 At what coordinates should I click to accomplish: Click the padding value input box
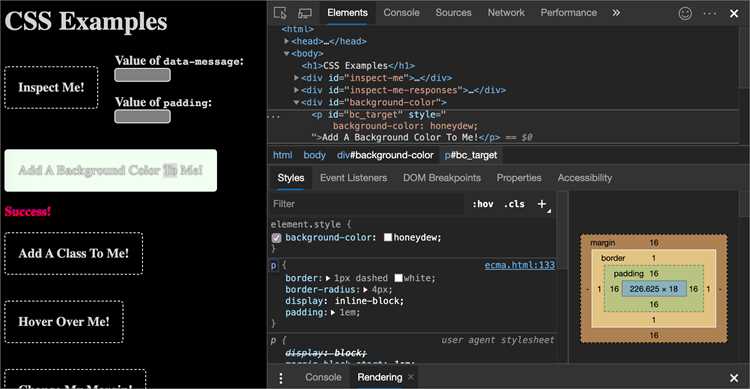click(x=143, y=117)
